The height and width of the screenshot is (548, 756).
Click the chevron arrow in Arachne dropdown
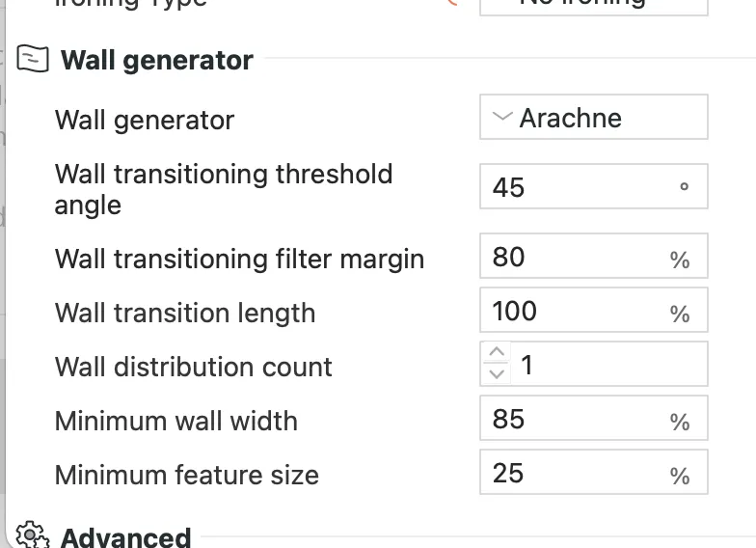point(501,116)
